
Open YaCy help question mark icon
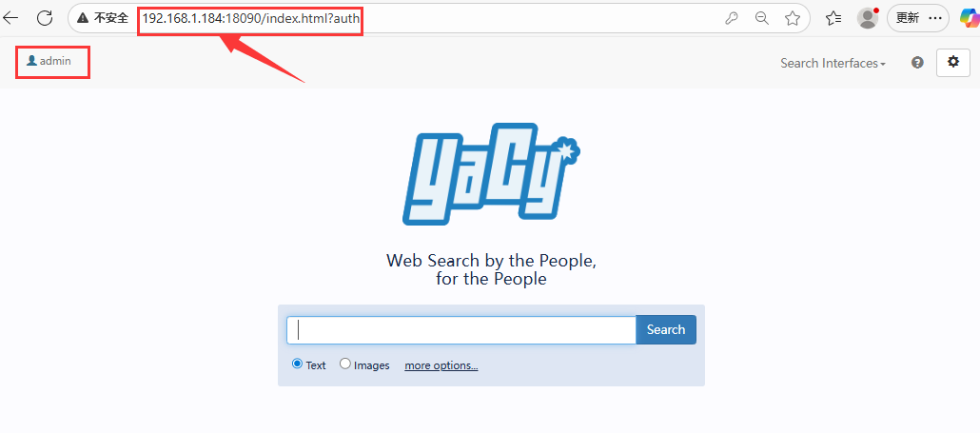(917, 63)
